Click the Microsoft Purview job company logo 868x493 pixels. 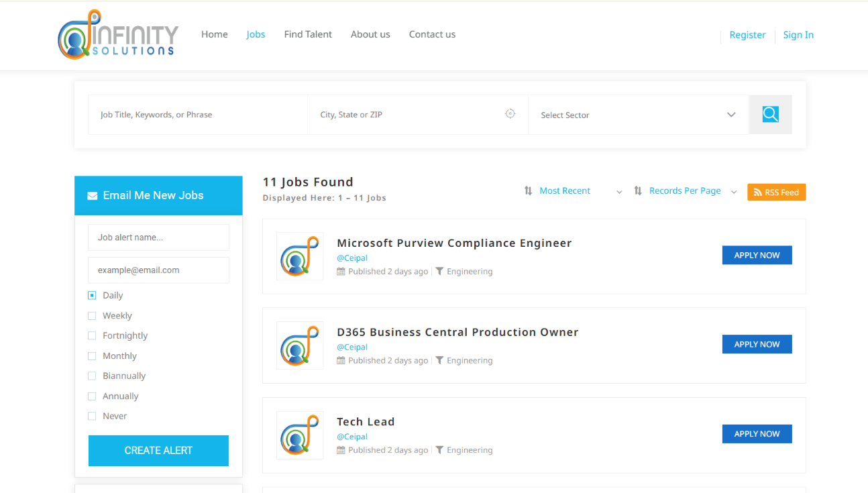(300, 256)
